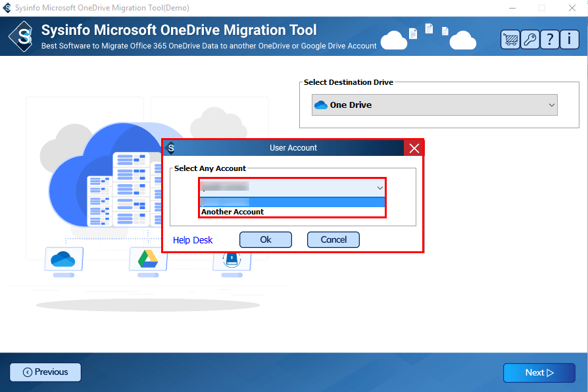Open the question mark help icon
This screenshot has height=392, width=588.
click(x=550, y=39)
